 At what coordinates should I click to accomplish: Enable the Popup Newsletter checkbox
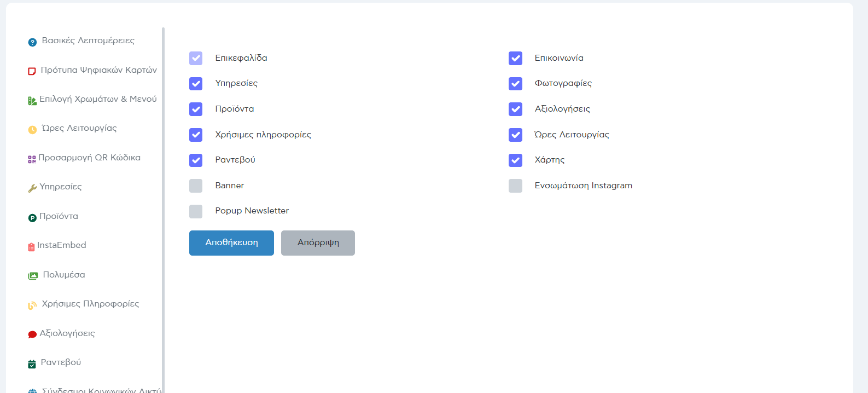[x=196, y=211]
